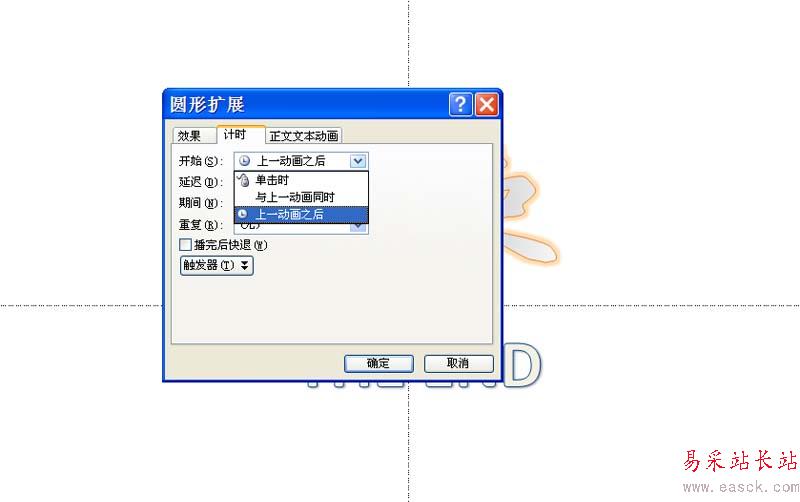Image resolution: width=800 pixels, height=502 pixels.
Task: Expand the 重复 dropdown arrow
Action: click(359, 228)
